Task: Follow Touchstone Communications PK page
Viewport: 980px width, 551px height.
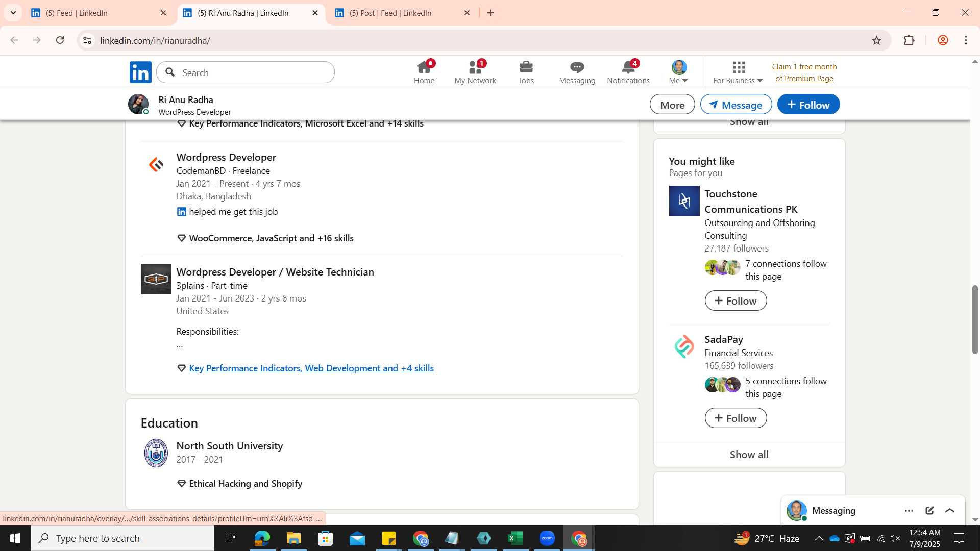Action: 736,300
